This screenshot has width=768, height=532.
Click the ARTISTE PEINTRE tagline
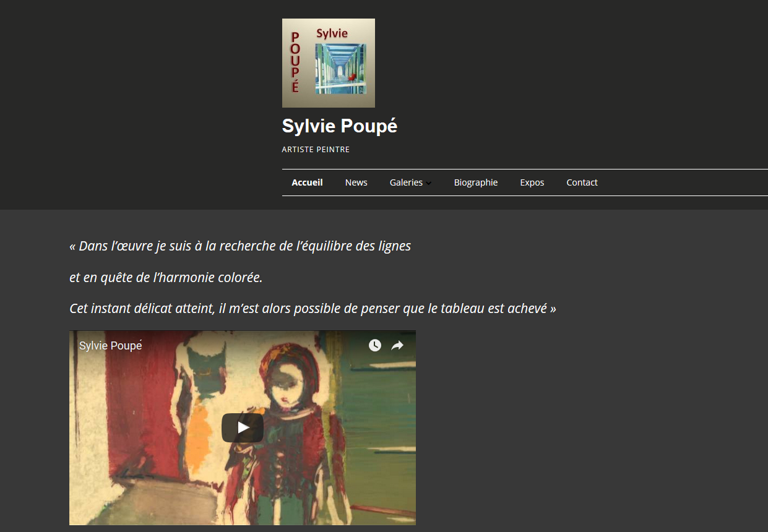[x=316, y=150]
